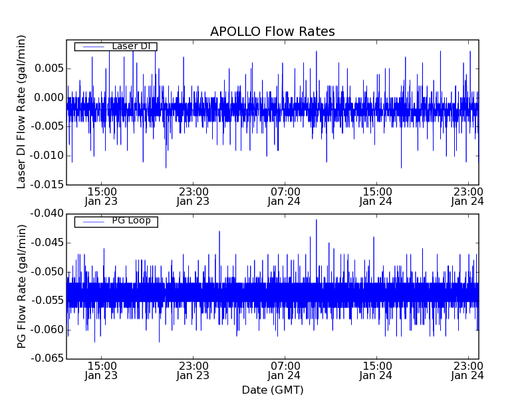The width and height of the screenshot is (532, 399).
Task: Click the -0.065 y-axis tick label
Action: (x=47, y=358)
